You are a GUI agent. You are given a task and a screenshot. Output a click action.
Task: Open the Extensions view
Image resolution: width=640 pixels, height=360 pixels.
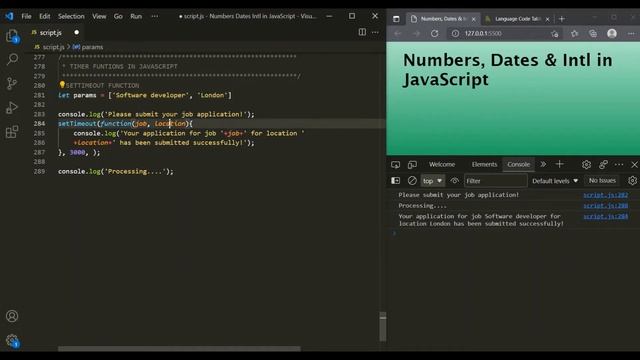[12, 132]
